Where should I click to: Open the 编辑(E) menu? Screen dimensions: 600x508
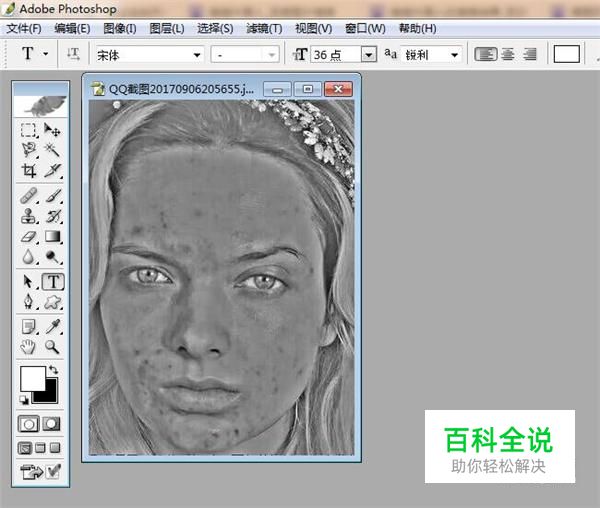pos(72,29)
